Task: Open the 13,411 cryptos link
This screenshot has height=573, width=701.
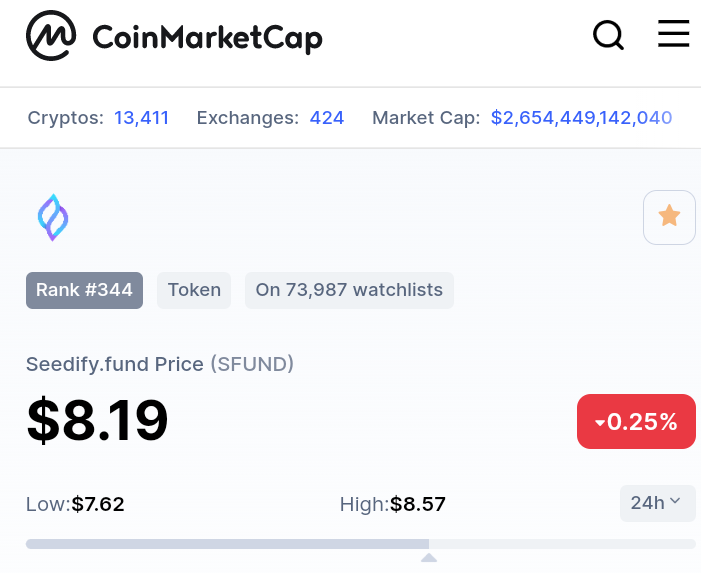Action: [x=141, y=118]
